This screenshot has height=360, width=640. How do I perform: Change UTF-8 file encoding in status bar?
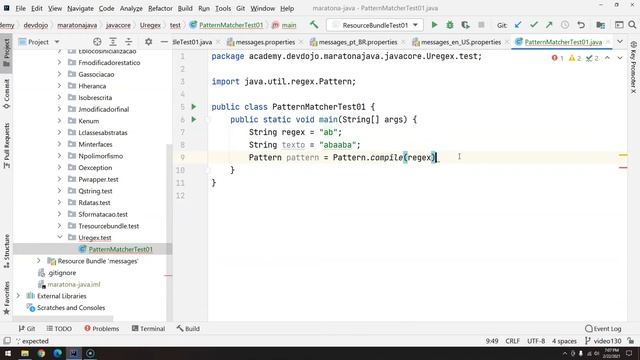(x=536, y=341)
